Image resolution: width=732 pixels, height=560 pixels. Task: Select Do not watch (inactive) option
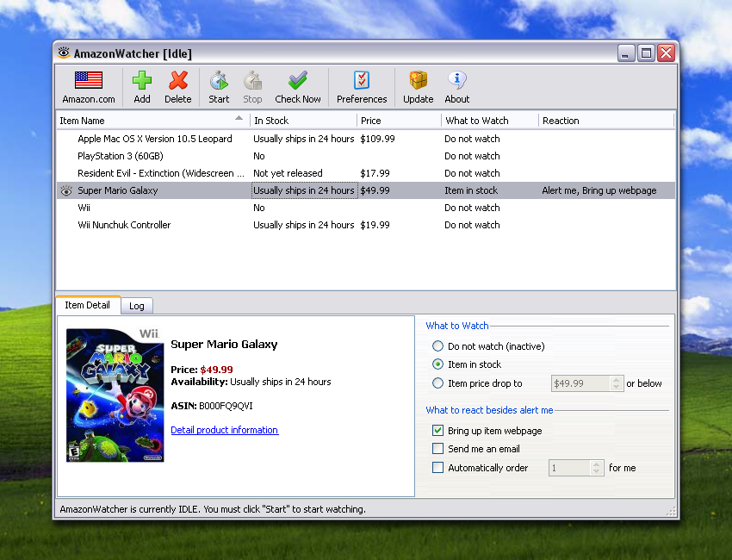[x=437, y=346]
